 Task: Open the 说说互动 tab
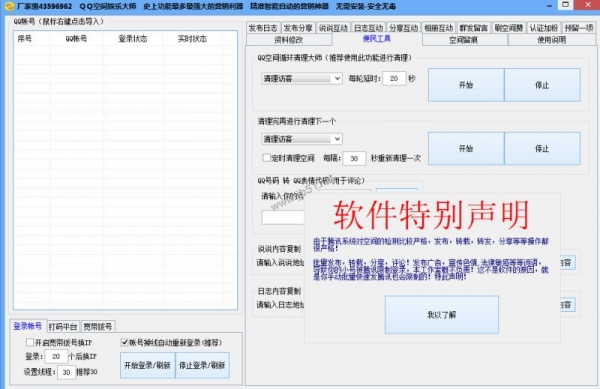tap(333, 28)
